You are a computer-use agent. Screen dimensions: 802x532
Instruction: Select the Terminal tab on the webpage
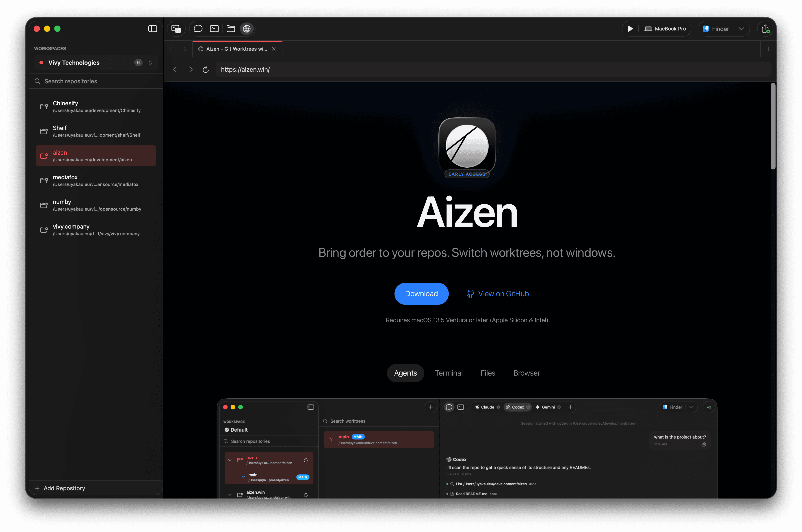(449, 373)
